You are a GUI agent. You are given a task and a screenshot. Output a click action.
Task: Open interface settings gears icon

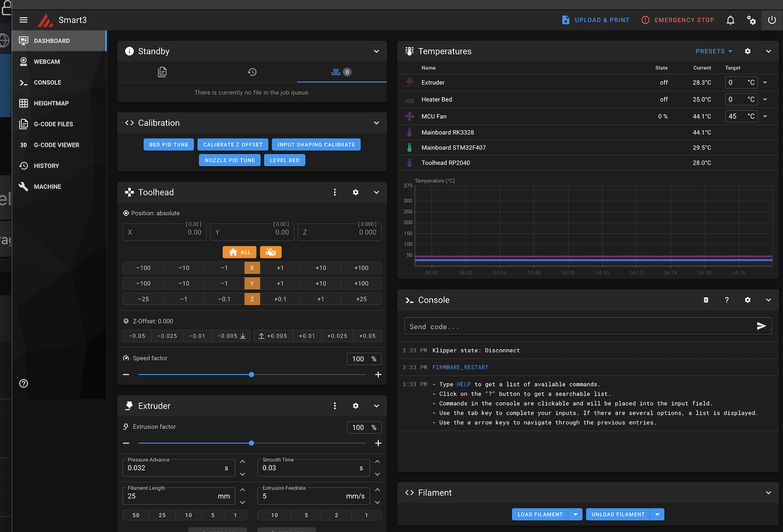(x=751, y=20)
